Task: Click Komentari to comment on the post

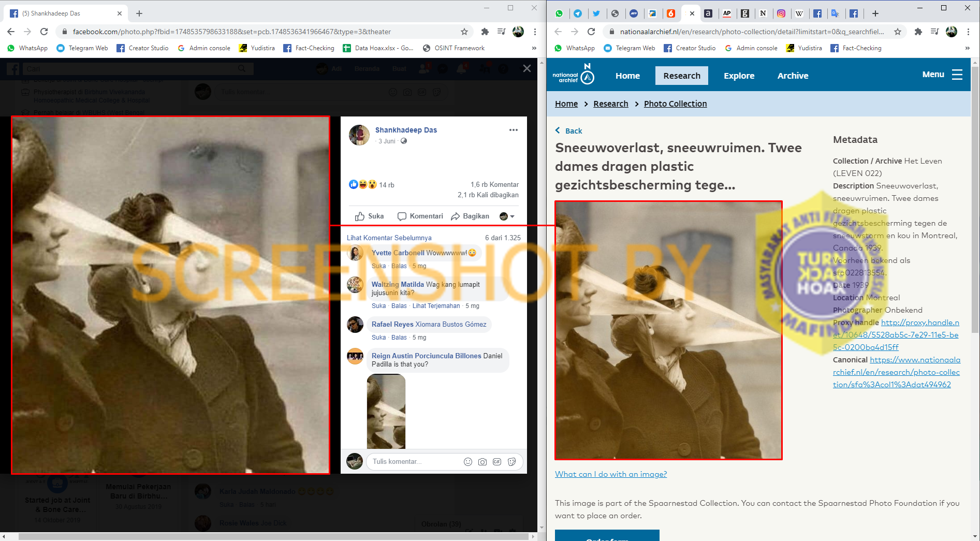Action: (420, 216)
